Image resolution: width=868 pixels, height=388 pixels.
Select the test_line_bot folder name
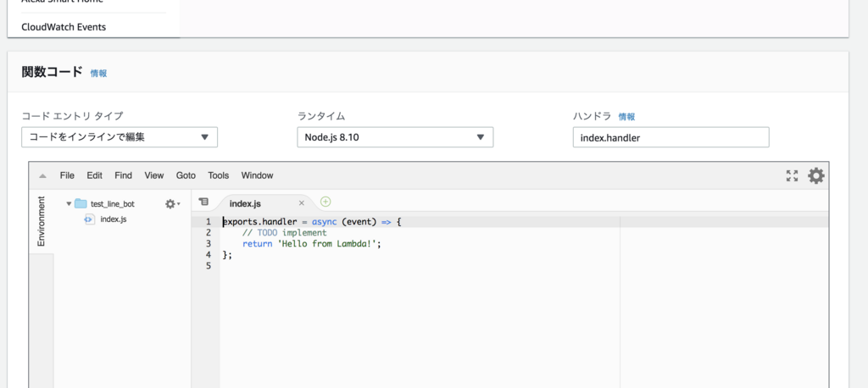click(113, 203)
